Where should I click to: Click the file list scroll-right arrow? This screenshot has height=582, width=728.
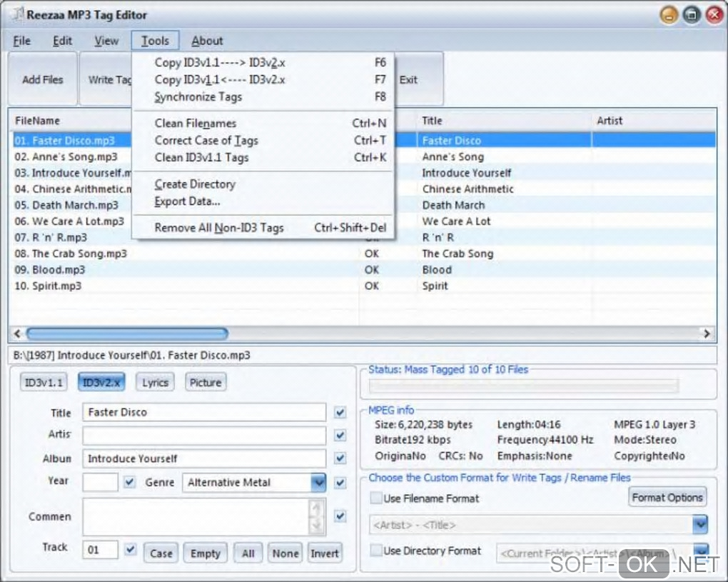pyautogui.click(x=707, y=333)
